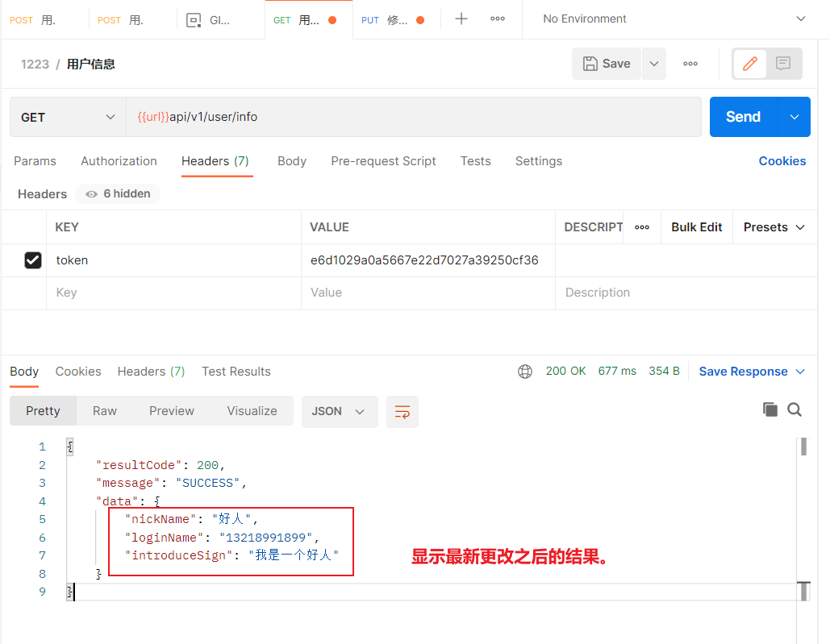Open the request Settings tab
Image resolution: width=830 pixels, height=644 pixels.
pyautogui.click(x=538, y=161)
